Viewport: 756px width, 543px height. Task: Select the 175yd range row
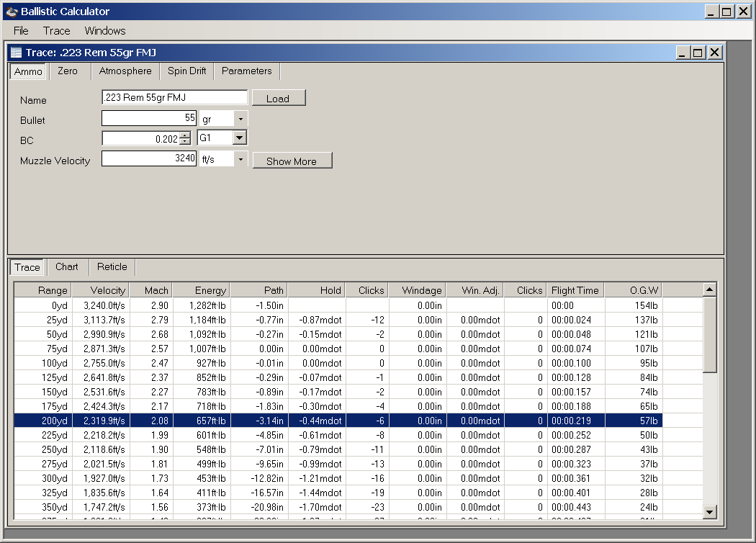[x=338, y=406]
